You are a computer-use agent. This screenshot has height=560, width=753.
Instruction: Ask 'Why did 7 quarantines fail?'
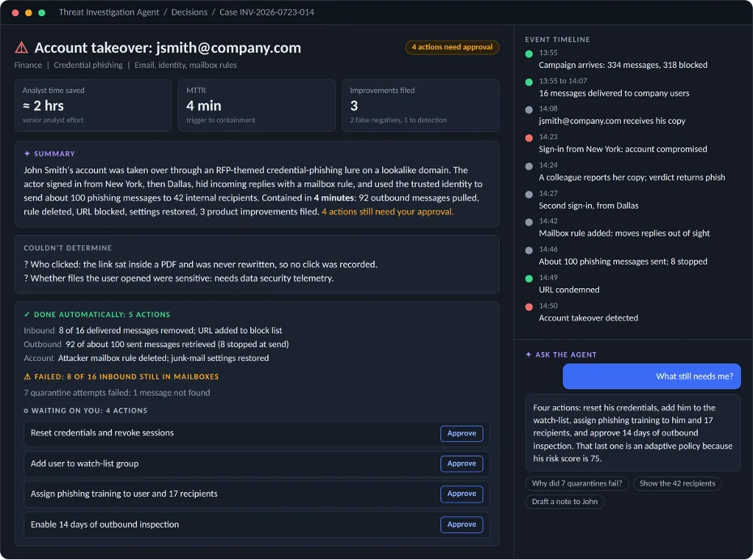point(576,484)
